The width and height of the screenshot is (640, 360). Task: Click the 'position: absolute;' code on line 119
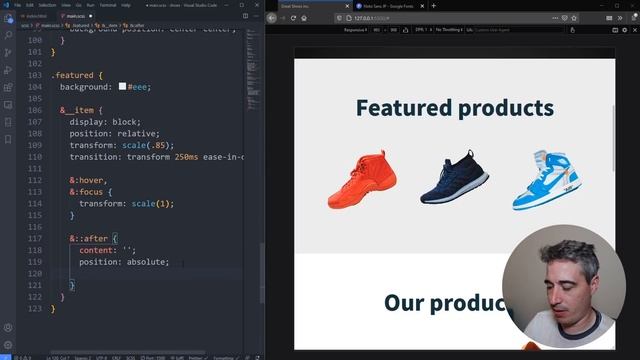tap(124, 262)
